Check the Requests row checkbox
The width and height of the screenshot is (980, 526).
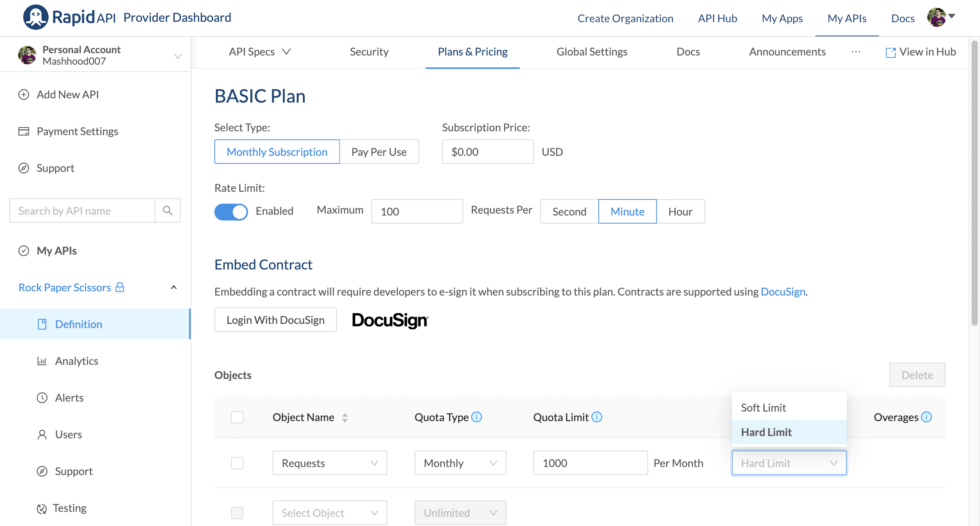pyautogui.click(x=237, y=463)
